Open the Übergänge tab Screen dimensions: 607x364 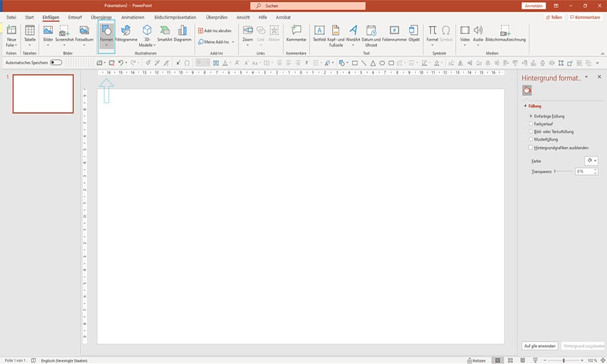pyautogui.click(x=101, y=18)
